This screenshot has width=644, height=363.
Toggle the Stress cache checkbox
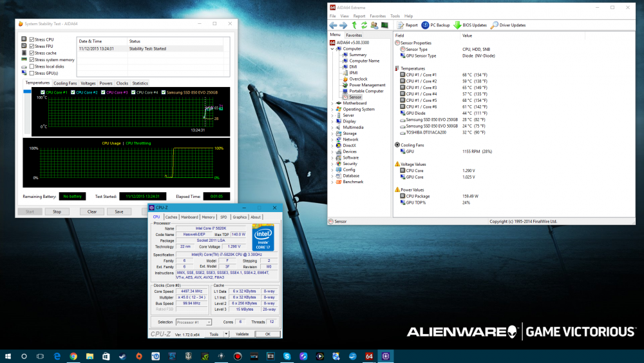point(32,53)
